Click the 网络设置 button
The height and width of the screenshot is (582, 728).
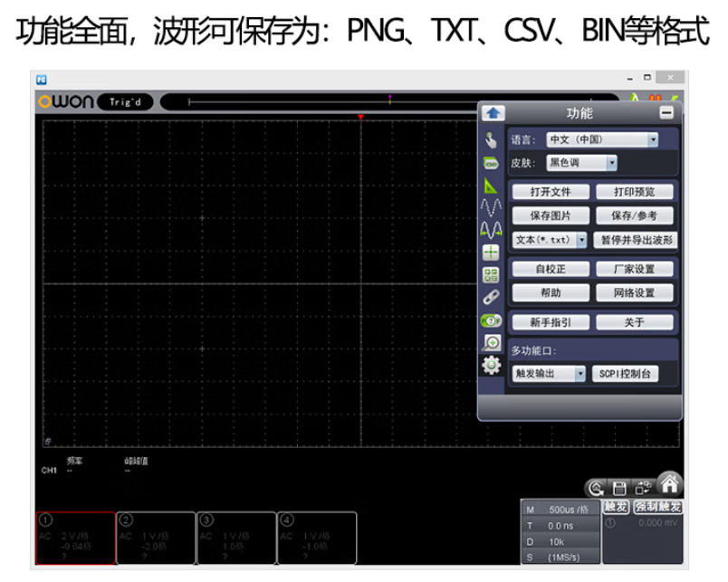(634, 293)
